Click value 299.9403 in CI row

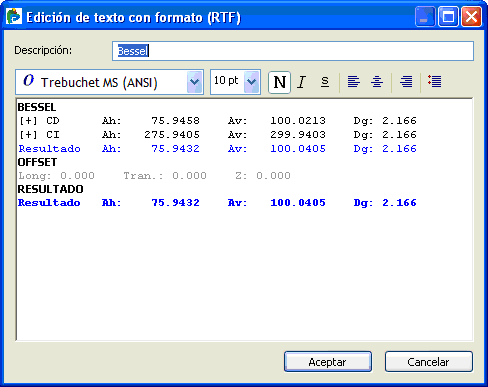[298, 135]
